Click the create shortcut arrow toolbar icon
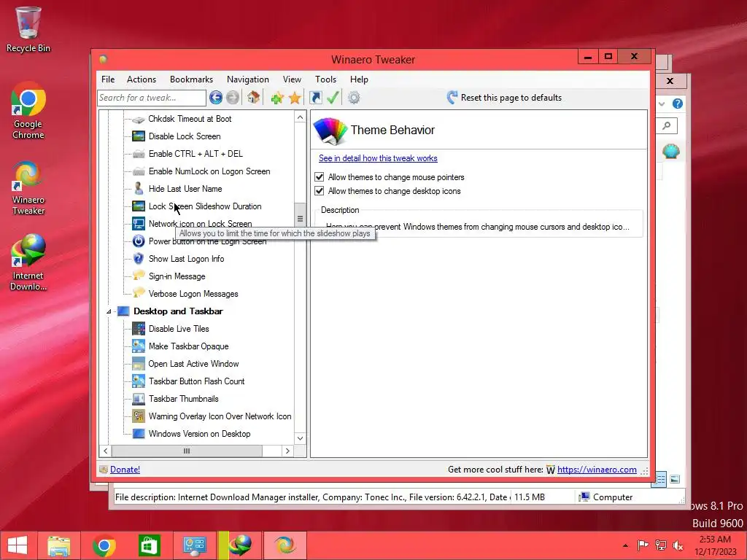The image size is (747, 560). pyautogui.click(x=315, y=98)
